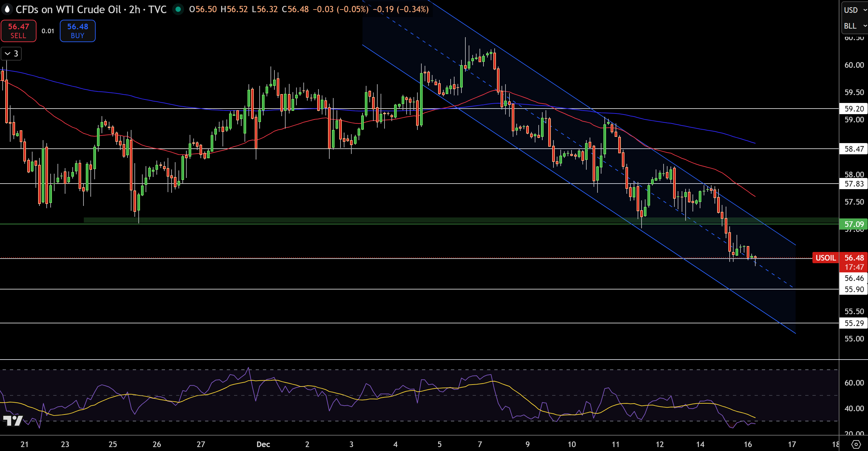Click the 0.01 spread value
This screenshot has height=451, width=868.
(48, 31)
